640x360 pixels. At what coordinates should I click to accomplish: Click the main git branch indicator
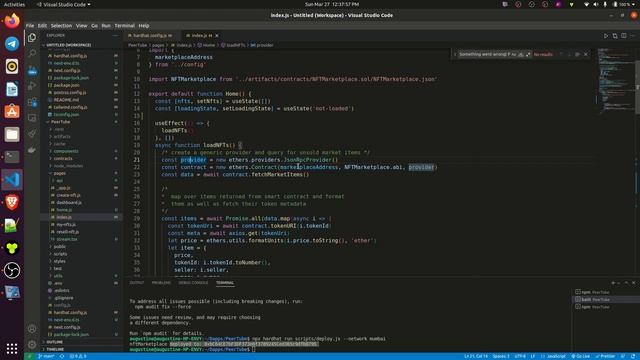point(46,356)
